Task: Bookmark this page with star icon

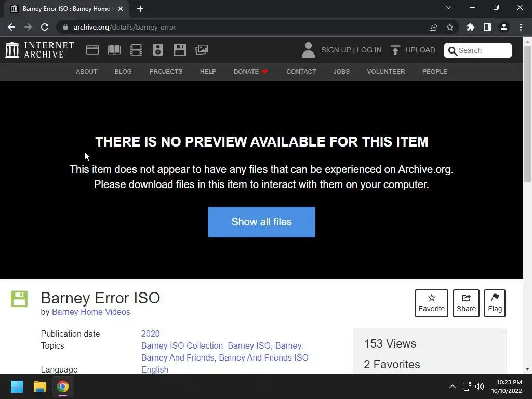Action: pos(450,27)
